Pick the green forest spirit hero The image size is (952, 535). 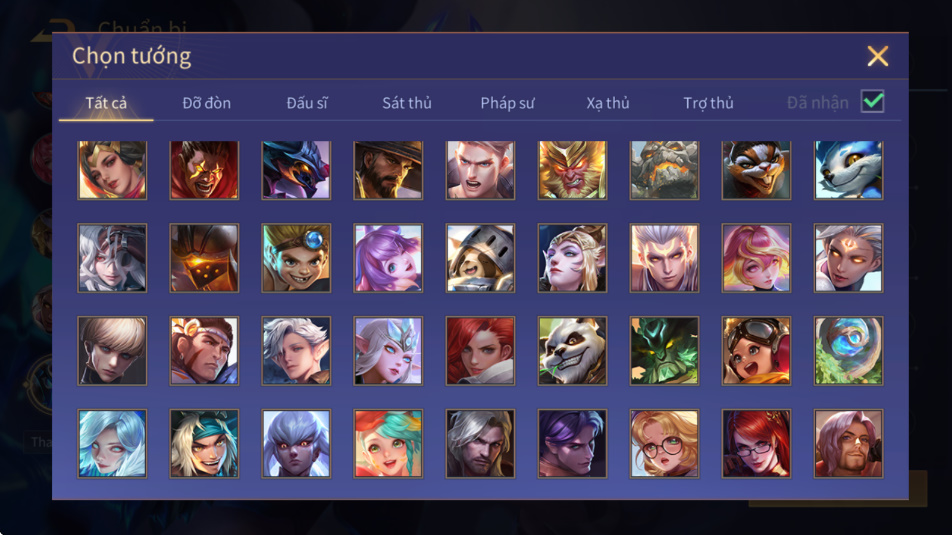664,351
